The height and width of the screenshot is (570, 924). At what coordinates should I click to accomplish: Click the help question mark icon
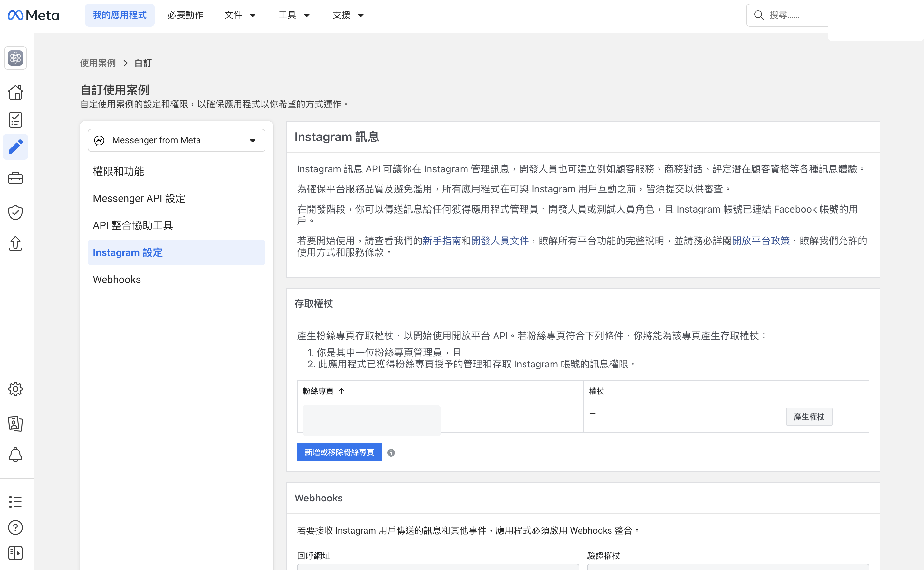coord(15,527)
